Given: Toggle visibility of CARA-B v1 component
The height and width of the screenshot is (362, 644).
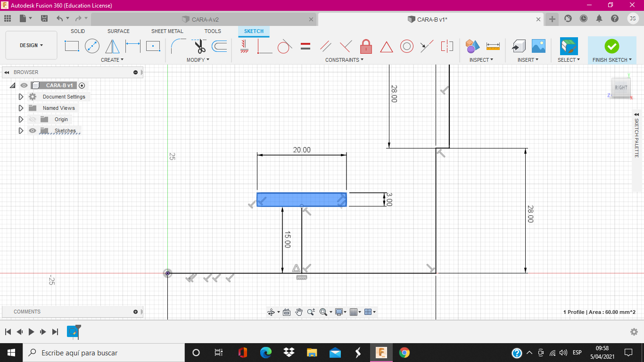Looking at the screenshot, I should click(24, 85).
